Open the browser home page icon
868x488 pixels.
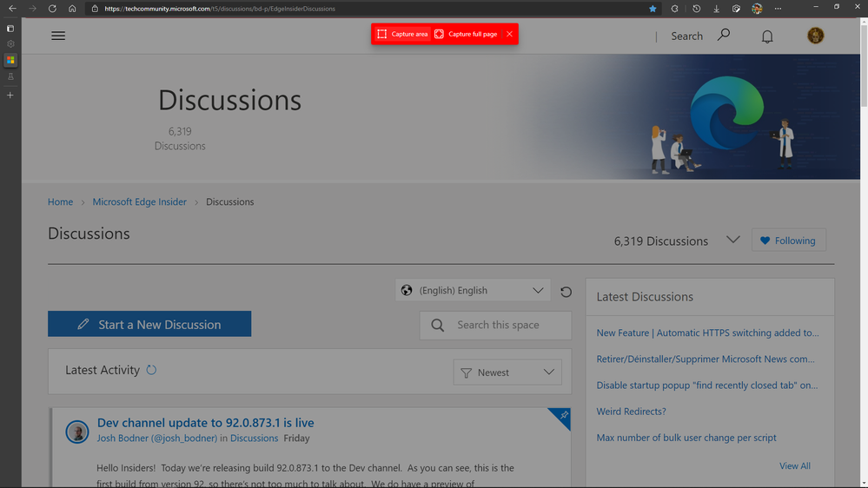[x=72, y=9]
